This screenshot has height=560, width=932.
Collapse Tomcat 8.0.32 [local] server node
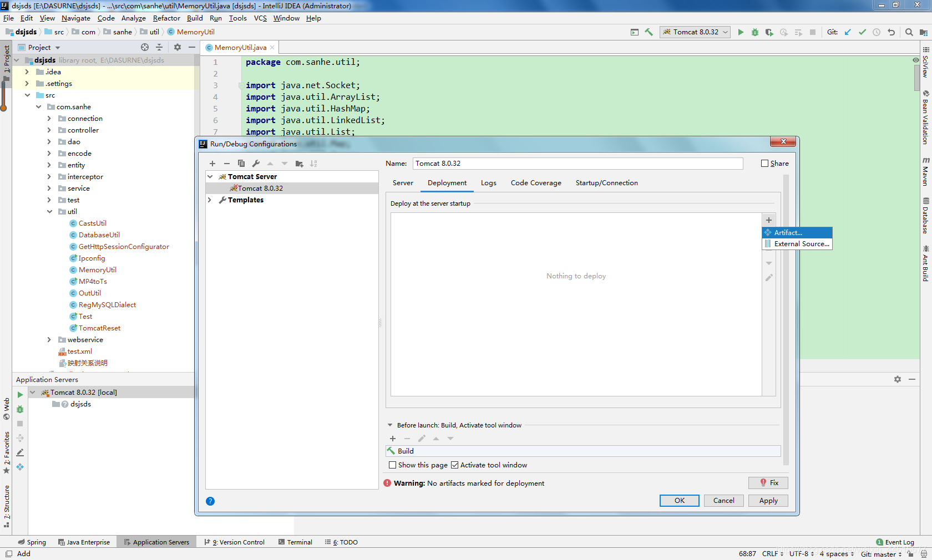pos(32,393)
